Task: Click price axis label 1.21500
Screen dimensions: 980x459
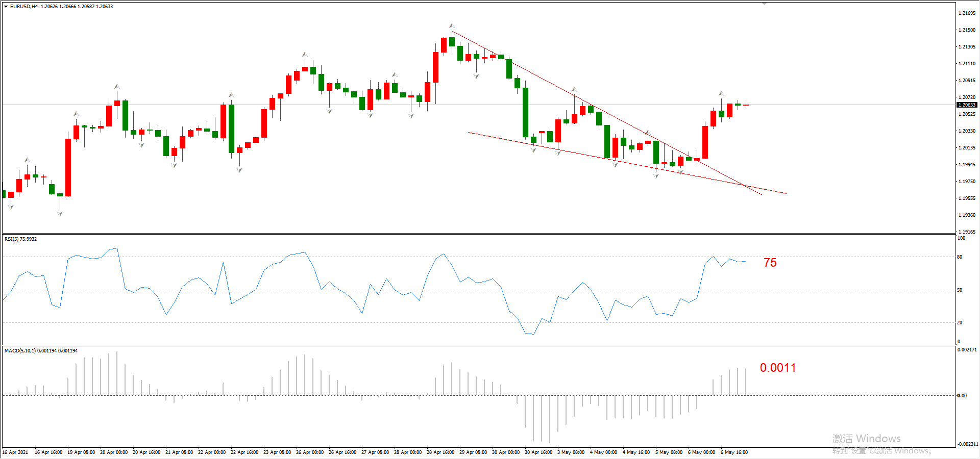Action: (x=967, y=30)
